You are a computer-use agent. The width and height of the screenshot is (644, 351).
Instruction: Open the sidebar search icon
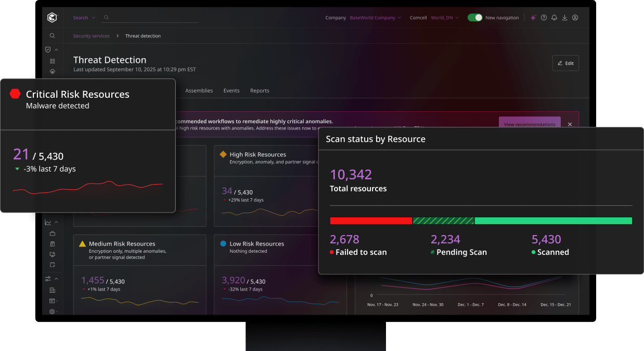[x=52, y=36]
